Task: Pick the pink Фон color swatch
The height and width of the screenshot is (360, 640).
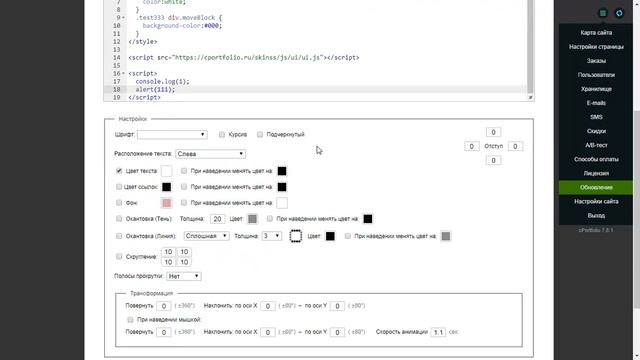Action: 167,203
